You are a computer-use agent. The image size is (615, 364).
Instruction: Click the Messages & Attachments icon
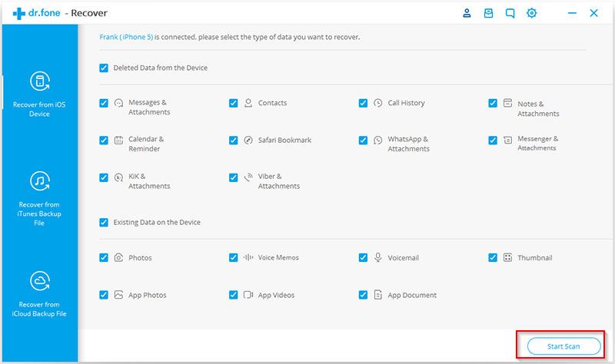coord(118,103)
